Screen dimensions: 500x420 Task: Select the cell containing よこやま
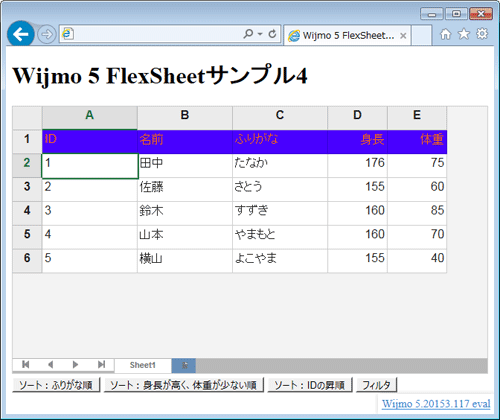[280, 261]
